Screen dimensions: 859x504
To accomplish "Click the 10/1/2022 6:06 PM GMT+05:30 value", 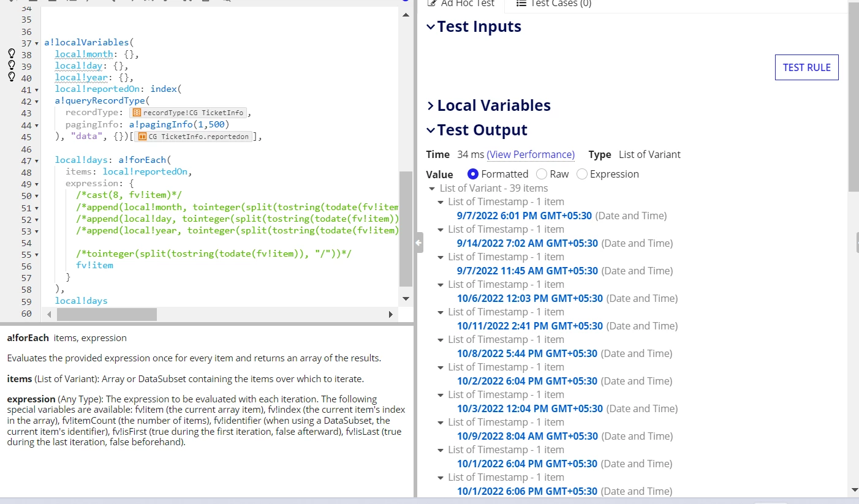I will click(x=528, y=491).
